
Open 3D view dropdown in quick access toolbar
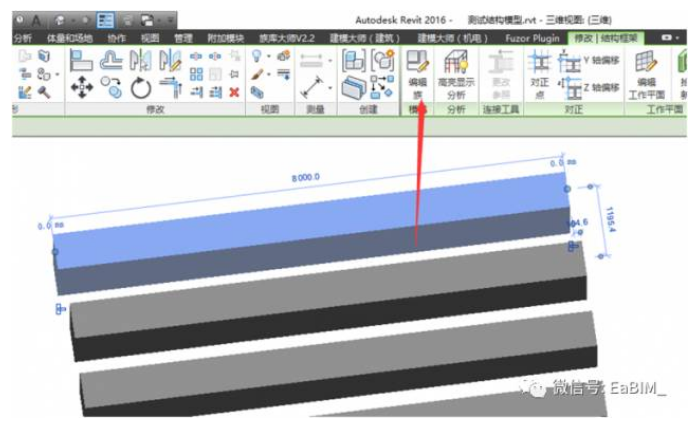(72, 20)
